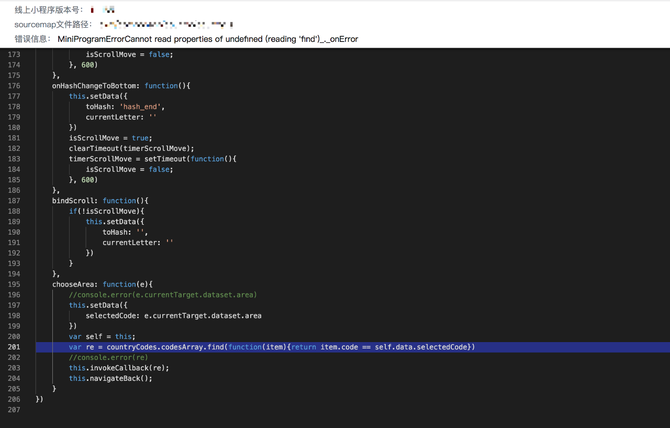Click the var self = this line
This screenshot has height=428, width=670.
pyautogui.click(x=102, y=336)
